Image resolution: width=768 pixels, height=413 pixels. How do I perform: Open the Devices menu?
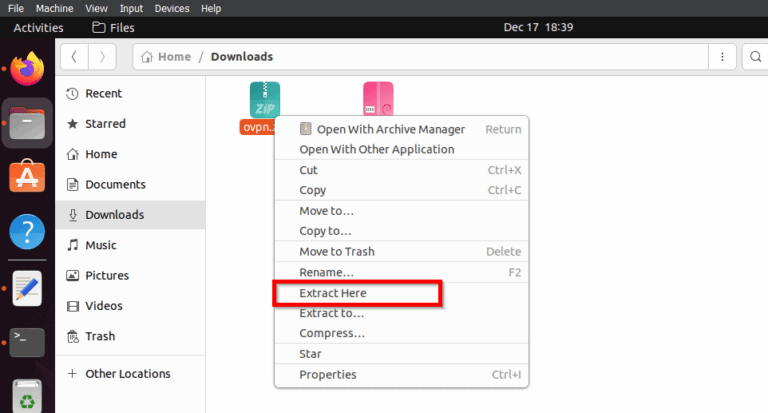click(172, 8)
